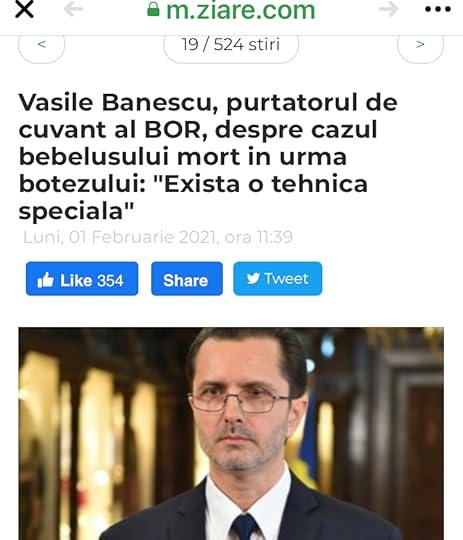Go to the previous news article

[x=41, y=45]
